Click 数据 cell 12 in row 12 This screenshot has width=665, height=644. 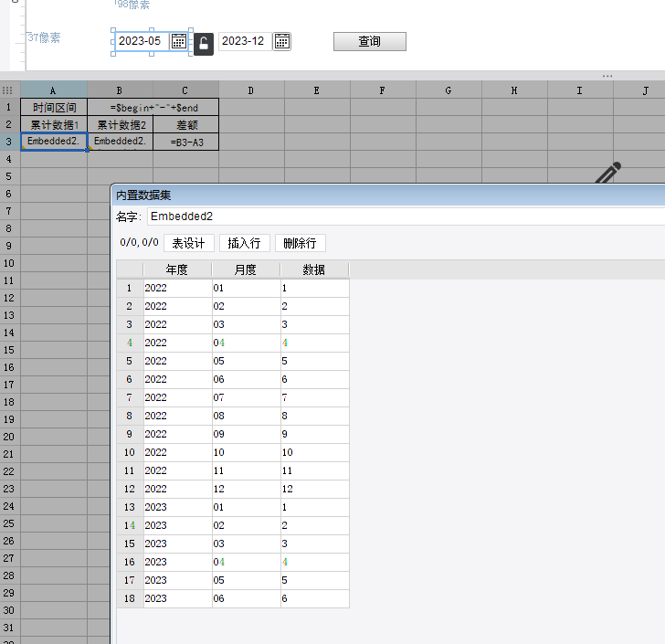click(x=315, y=489)
